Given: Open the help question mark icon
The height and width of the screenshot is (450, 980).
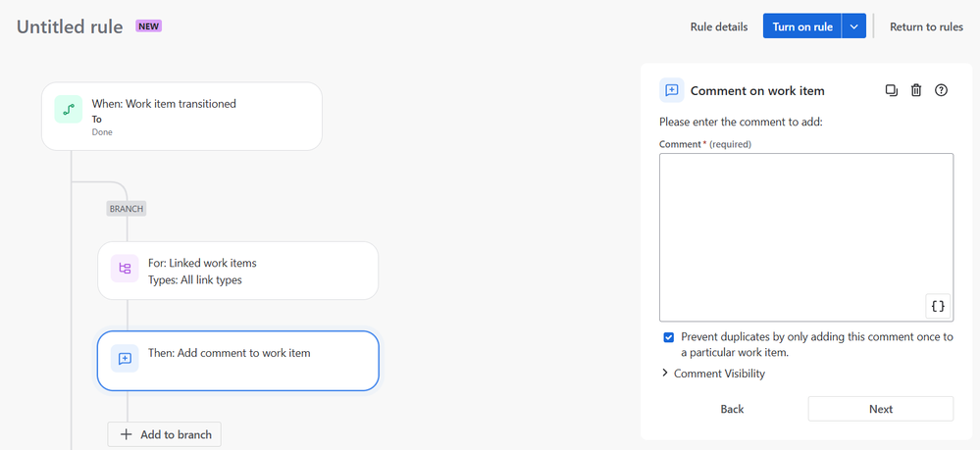Looking at the screenshot, I should tap(941, 90).
